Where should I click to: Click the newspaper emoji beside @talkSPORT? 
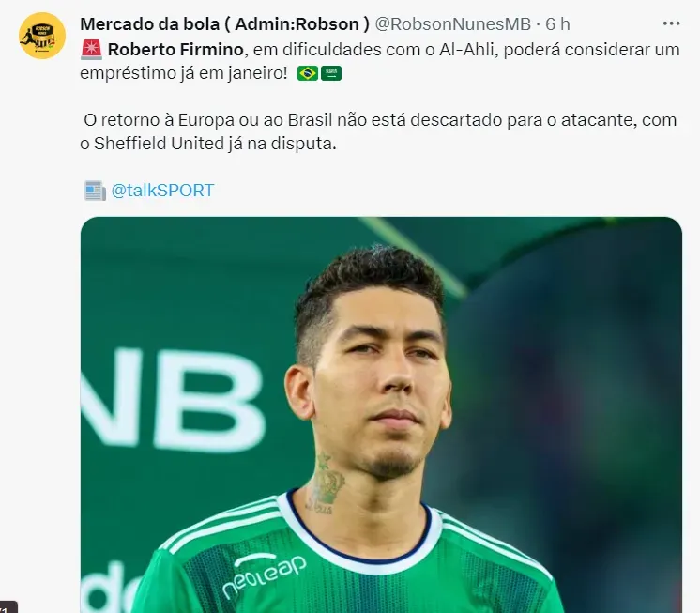click(95, 191)
